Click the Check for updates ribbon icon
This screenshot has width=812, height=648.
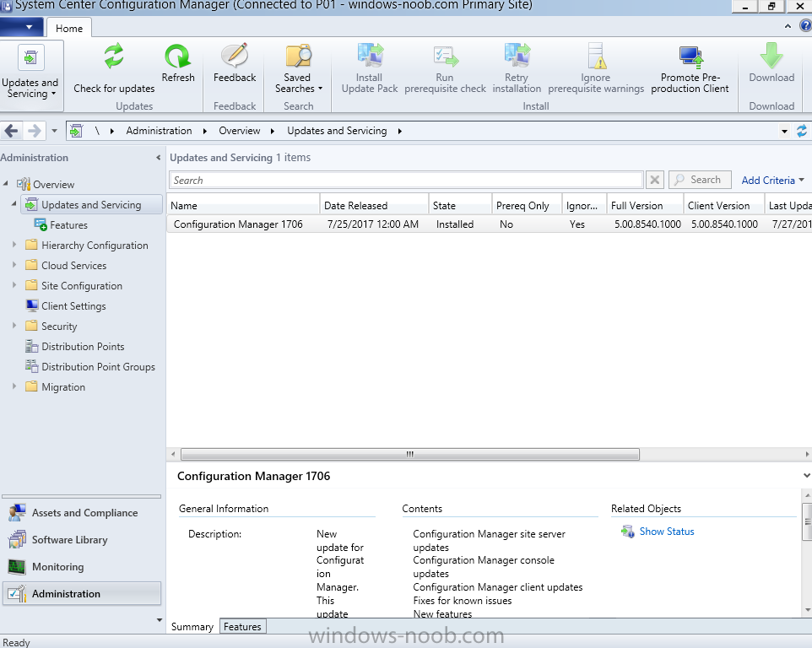click(114, 56)
